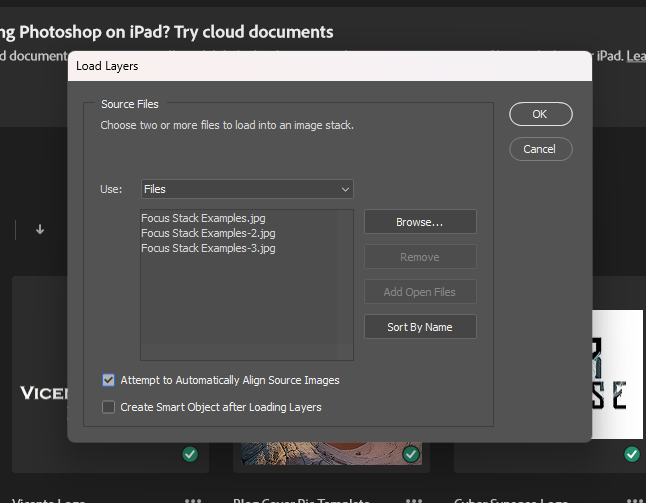This screenshot has width=646, height=503.
Task: Select Focus Stack Examples.jpg in list
Action: (203, 218)
